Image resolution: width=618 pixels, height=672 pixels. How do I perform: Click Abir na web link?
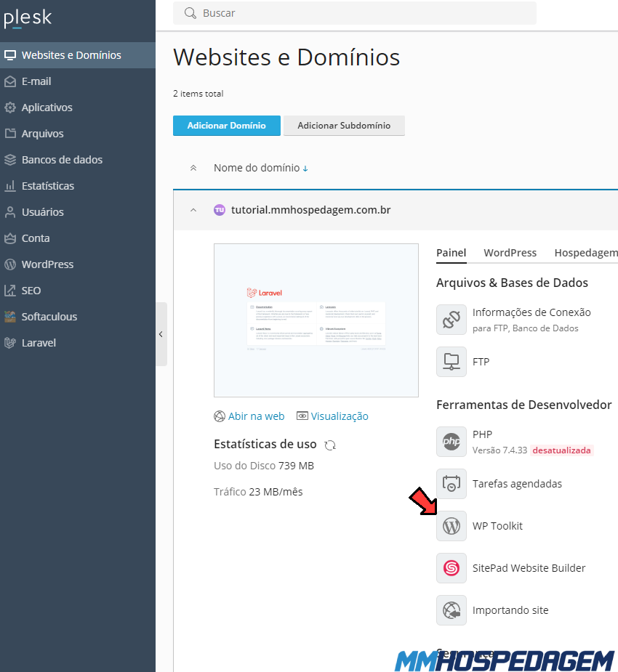point(256,416)
